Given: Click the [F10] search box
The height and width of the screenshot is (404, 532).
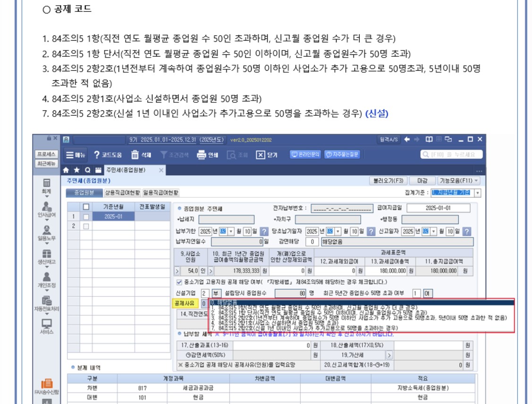Looking at the screenshot, I should (x=451, y=154).
